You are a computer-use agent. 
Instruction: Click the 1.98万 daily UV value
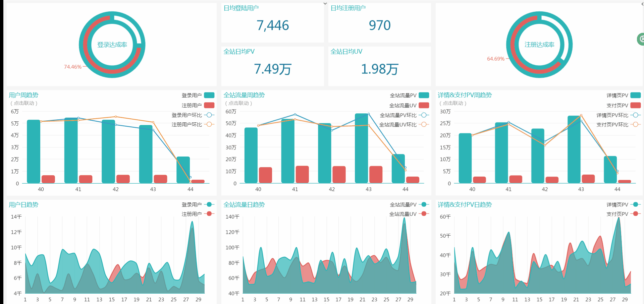pos(380,69)
